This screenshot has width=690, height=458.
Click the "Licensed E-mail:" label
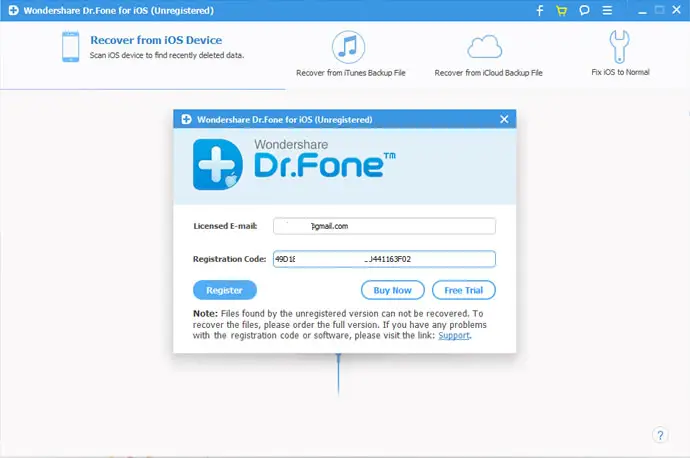coord(225,226)
